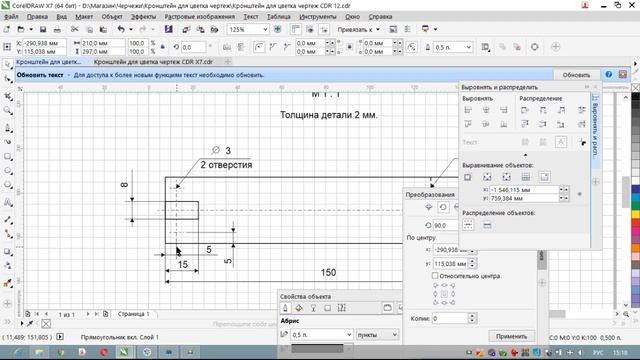
Task: Enable the Relative to center checkbox
Action: click(435, 276)
